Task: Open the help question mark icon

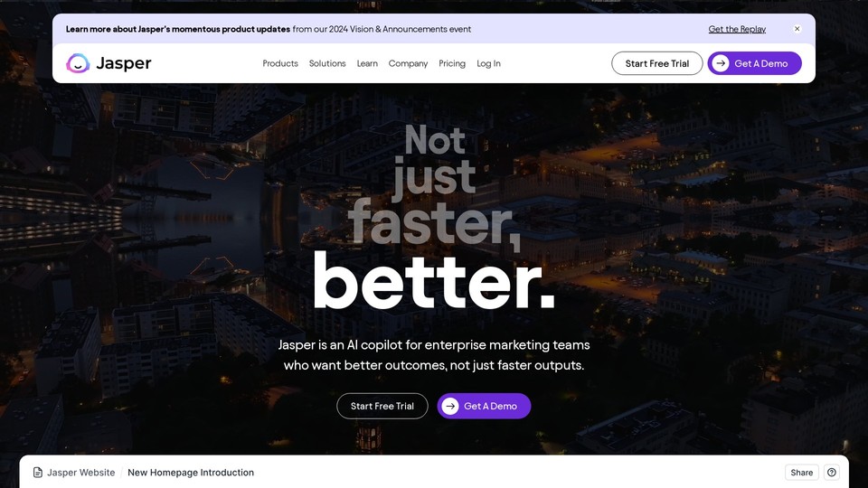Action: (832, 473)
